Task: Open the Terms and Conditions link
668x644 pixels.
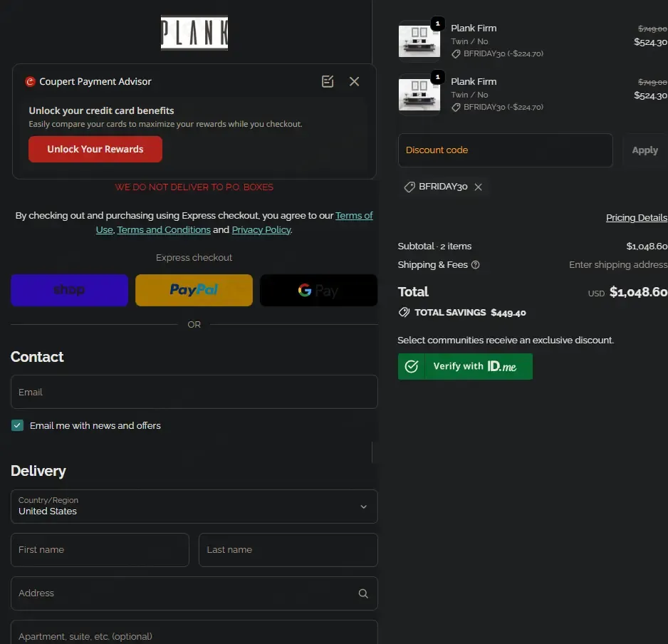Action: (x=164, y=229)
